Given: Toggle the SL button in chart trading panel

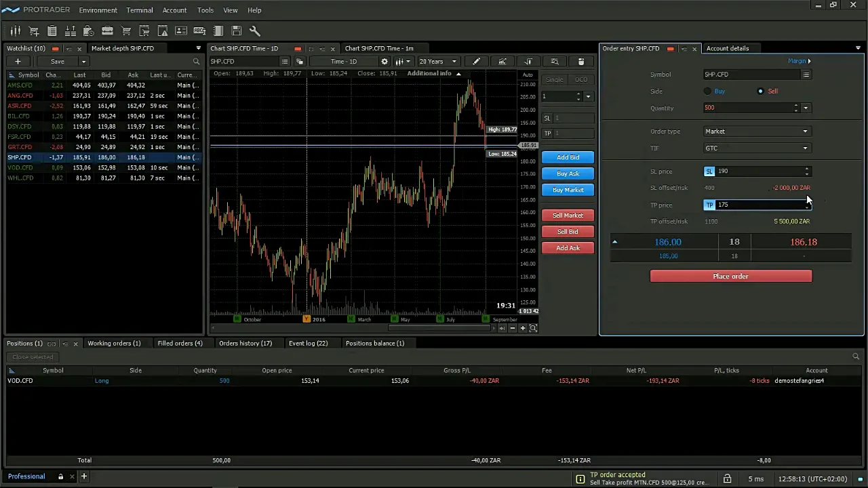Looking at the screenshot, I should click(x=547, y=118).
